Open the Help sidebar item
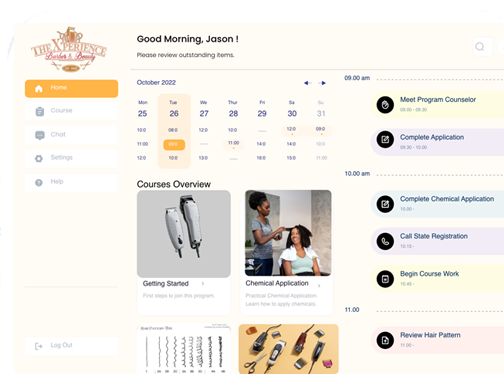Viewport: 504px width, 374px height. [x=71, y=182]
